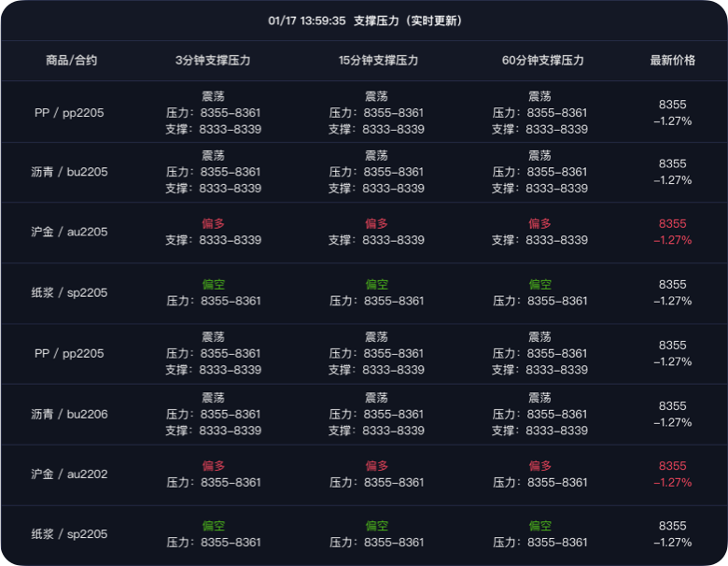Click the 最新价格 column header
728x566 pixels.
672,61
